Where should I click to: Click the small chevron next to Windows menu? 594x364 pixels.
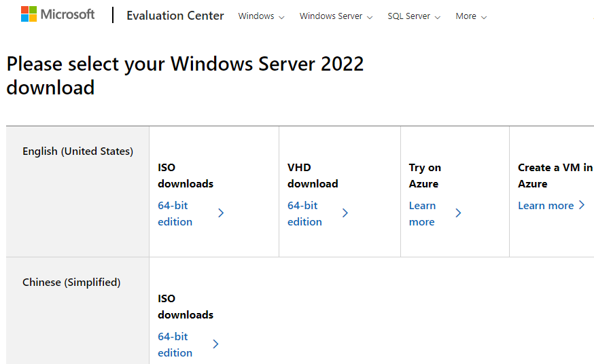282,17
